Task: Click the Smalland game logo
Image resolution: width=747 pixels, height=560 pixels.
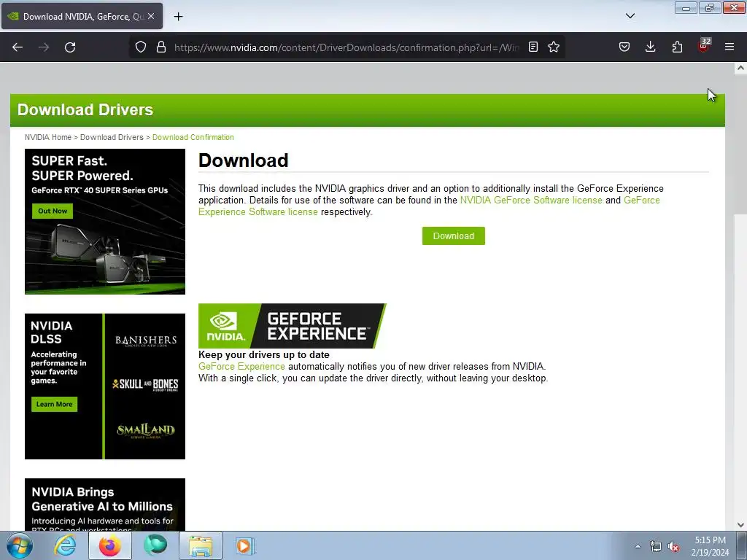Action: click(x=146, y=430)
